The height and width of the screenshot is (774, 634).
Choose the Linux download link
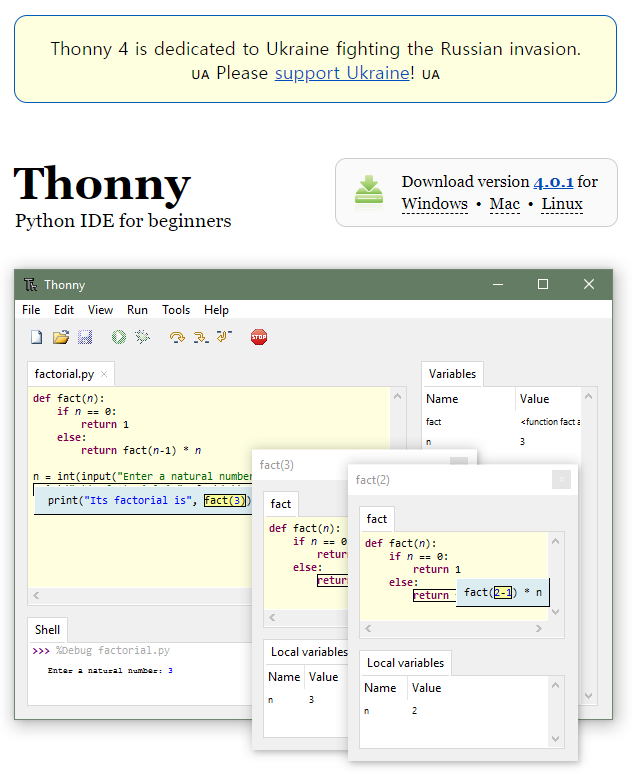562,204
